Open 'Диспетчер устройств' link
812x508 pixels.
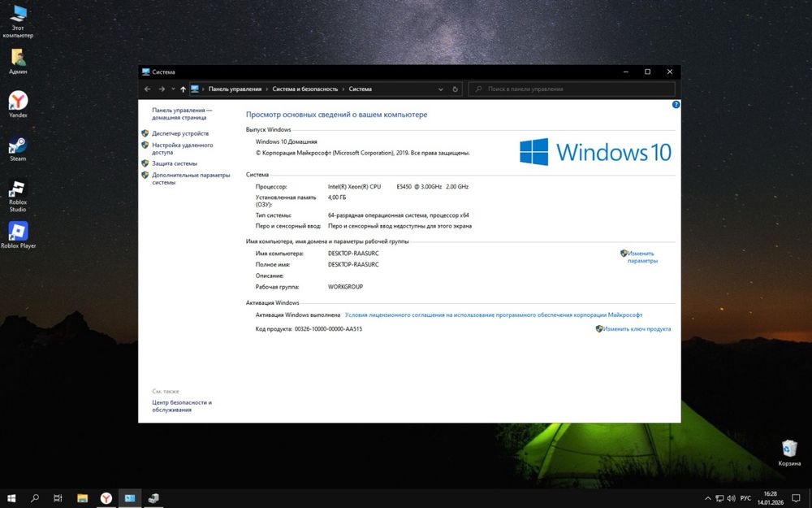[180, 134]
